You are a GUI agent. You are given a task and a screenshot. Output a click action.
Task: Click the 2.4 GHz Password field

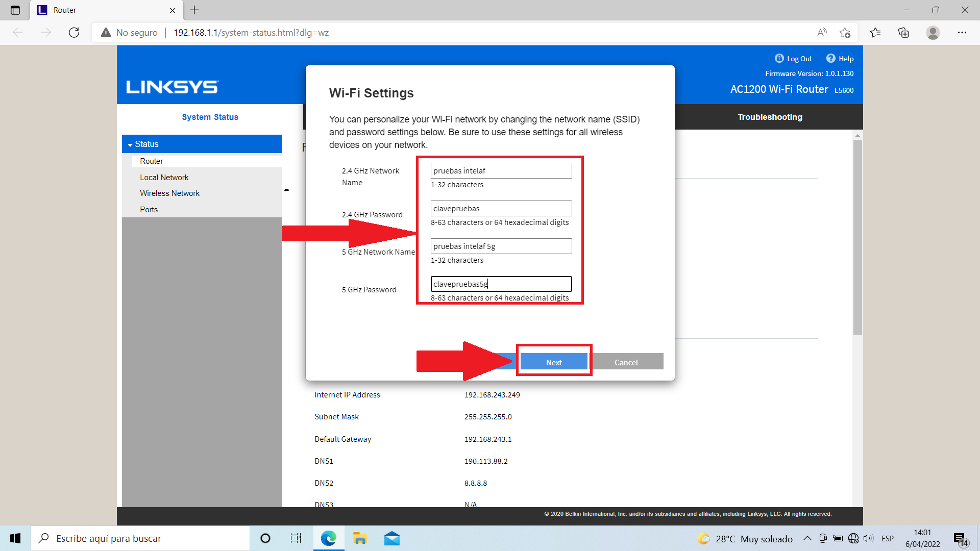point(501,209)
